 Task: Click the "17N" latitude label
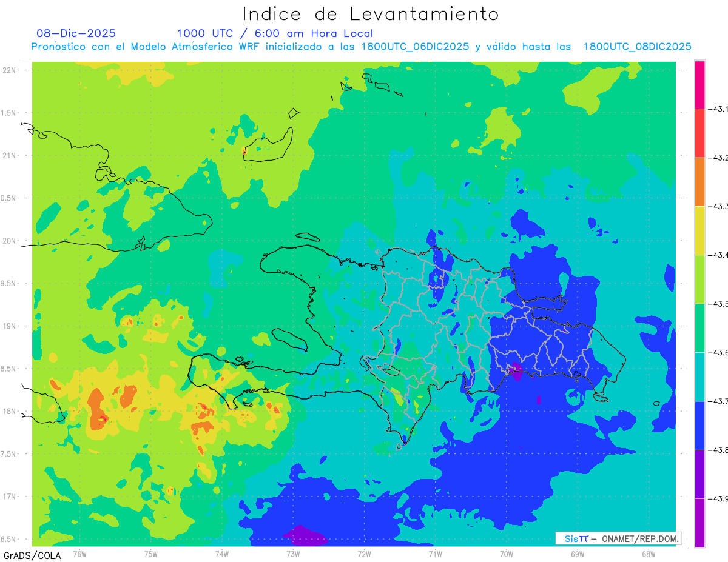tap(10, 497)
